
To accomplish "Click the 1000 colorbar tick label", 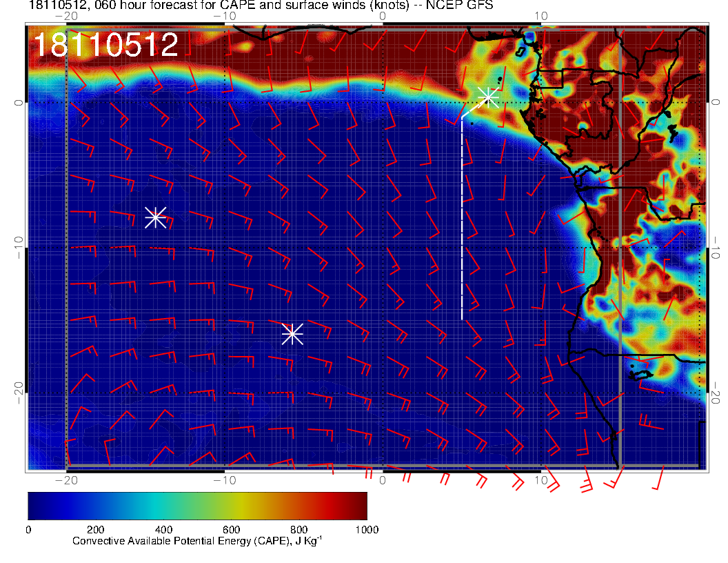I will 366,530.
